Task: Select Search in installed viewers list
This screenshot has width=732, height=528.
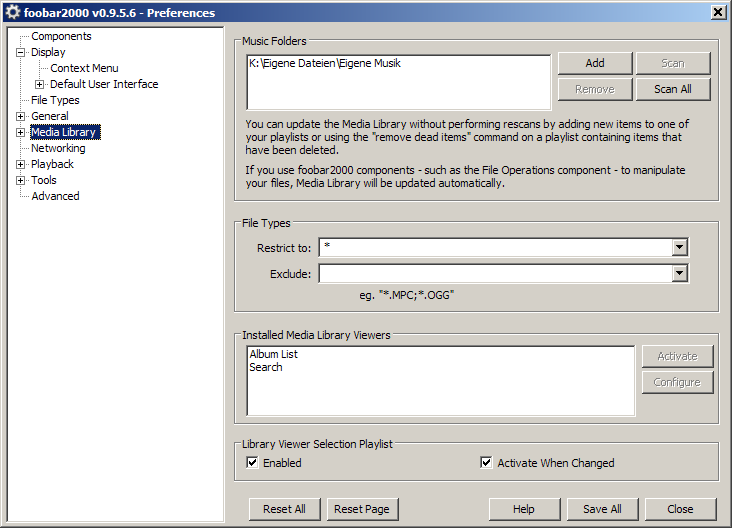Action: [x=266, y=367]
